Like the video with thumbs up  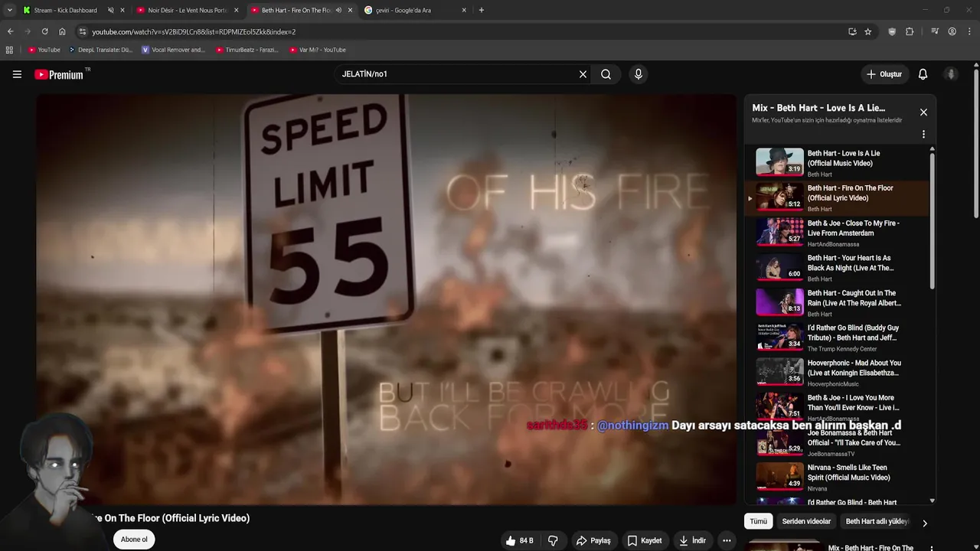[519, 540]
